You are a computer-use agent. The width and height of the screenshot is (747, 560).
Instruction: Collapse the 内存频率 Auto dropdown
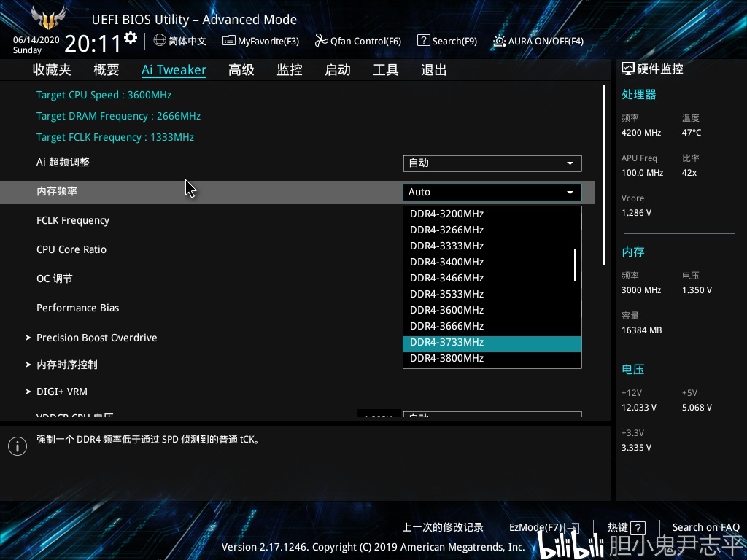(492, 192)
